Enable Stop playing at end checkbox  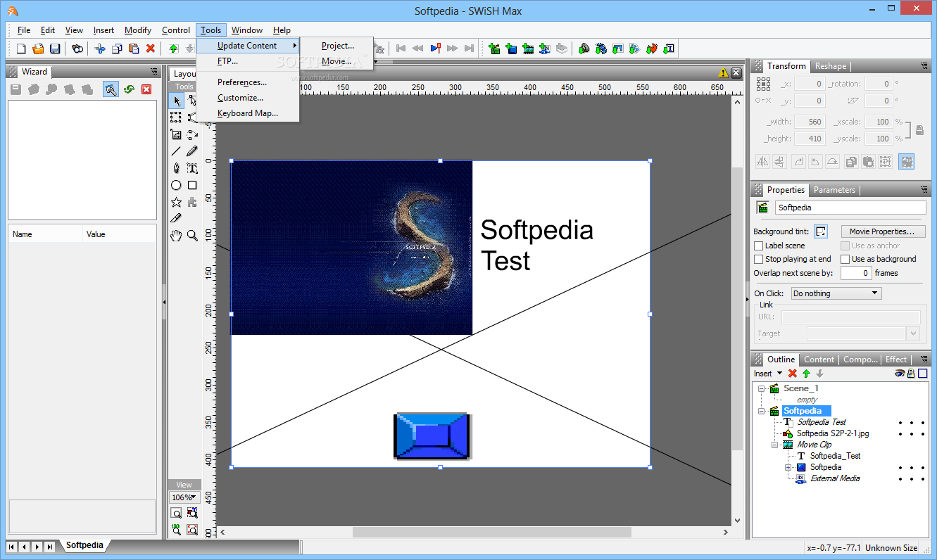click(x=758, y=259)
